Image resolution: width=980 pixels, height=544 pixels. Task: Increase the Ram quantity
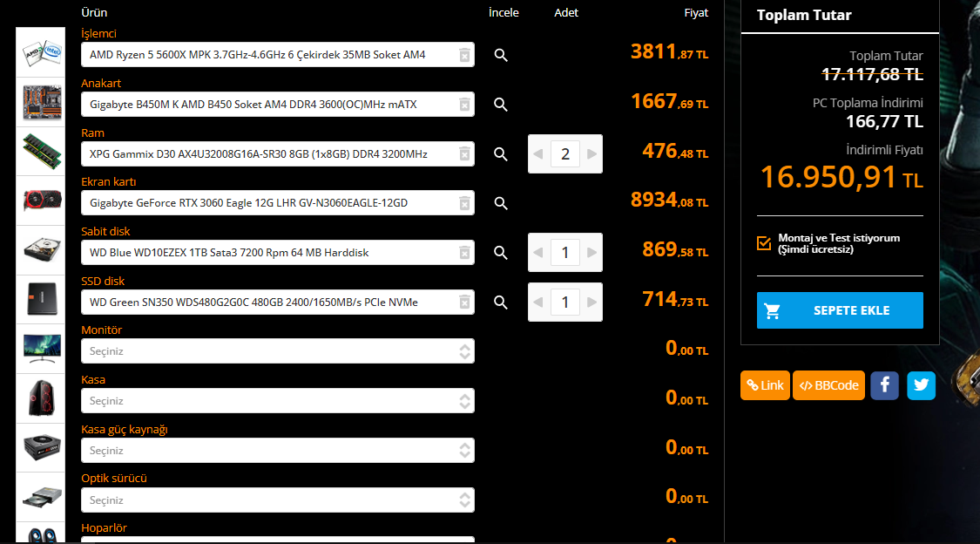pos(591,153)
